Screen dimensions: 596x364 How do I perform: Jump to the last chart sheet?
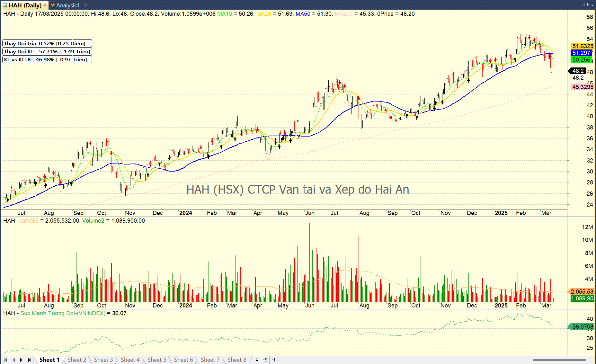click(29, 360)
